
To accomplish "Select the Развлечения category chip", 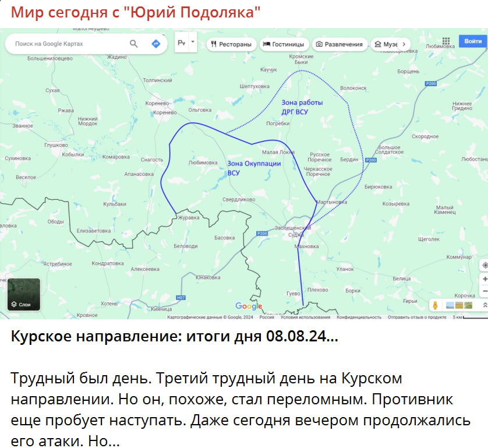I will 340,44.
